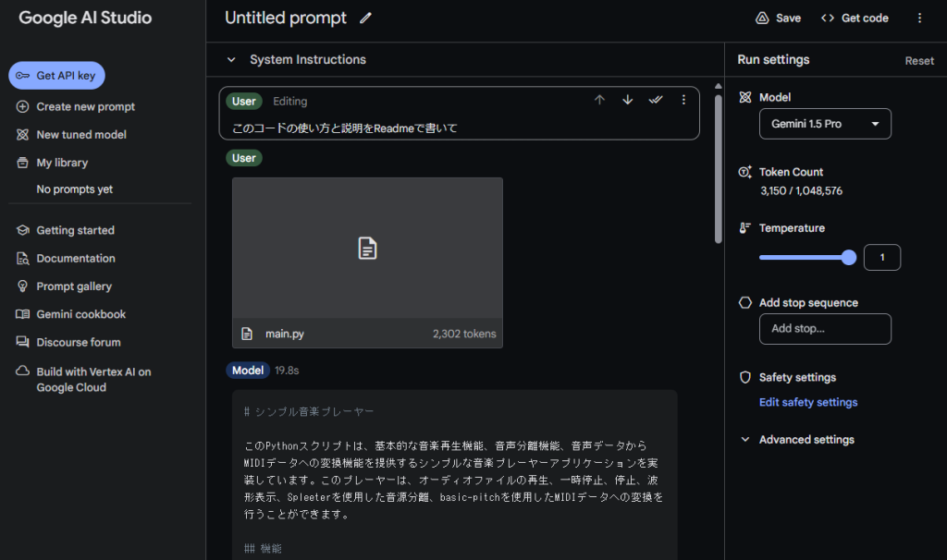Click the Temperature slider handle
This screenshot has height=560, width=947.
point(849,258)
